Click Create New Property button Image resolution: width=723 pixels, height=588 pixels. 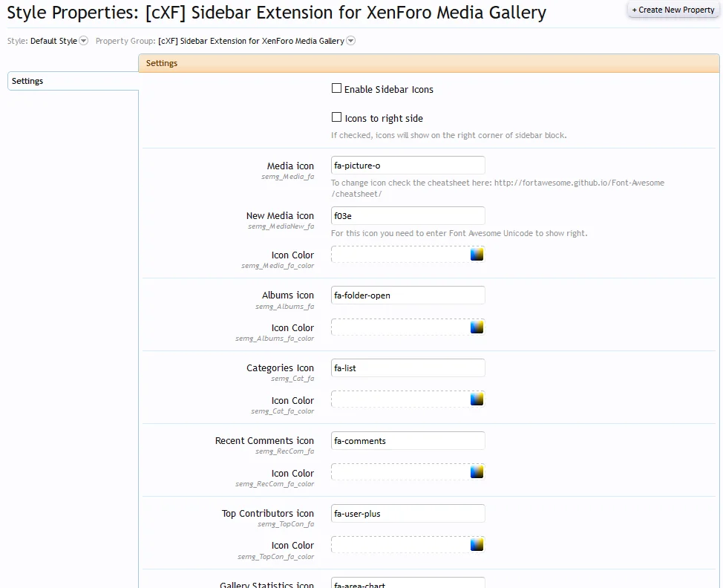(673, 10)
